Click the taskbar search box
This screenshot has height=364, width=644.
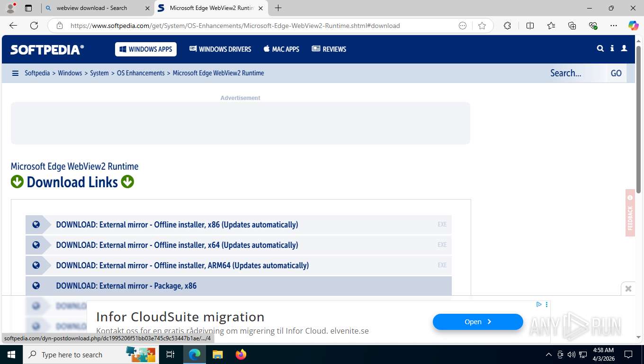(x=90, y=355)
